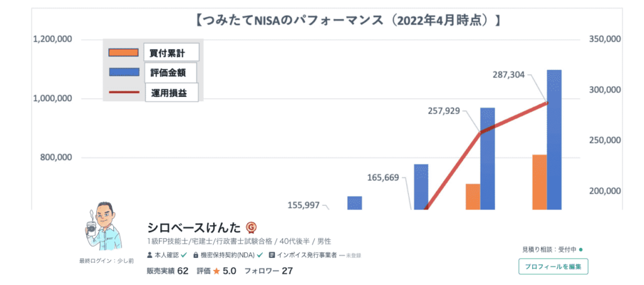644x285 pixels.
Task: Click the 本人確認 green checkmark
Action: click(x=182, y=255)
